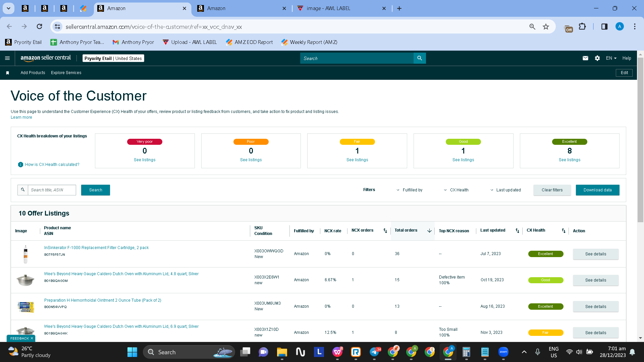Open Chrome's three-dot menu

635,26
